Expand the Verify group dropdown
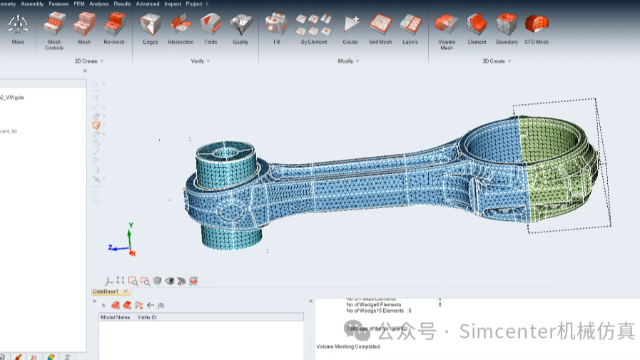Image resolution: width=640 pixels, height=360 pixels. (x=208, y=61)
